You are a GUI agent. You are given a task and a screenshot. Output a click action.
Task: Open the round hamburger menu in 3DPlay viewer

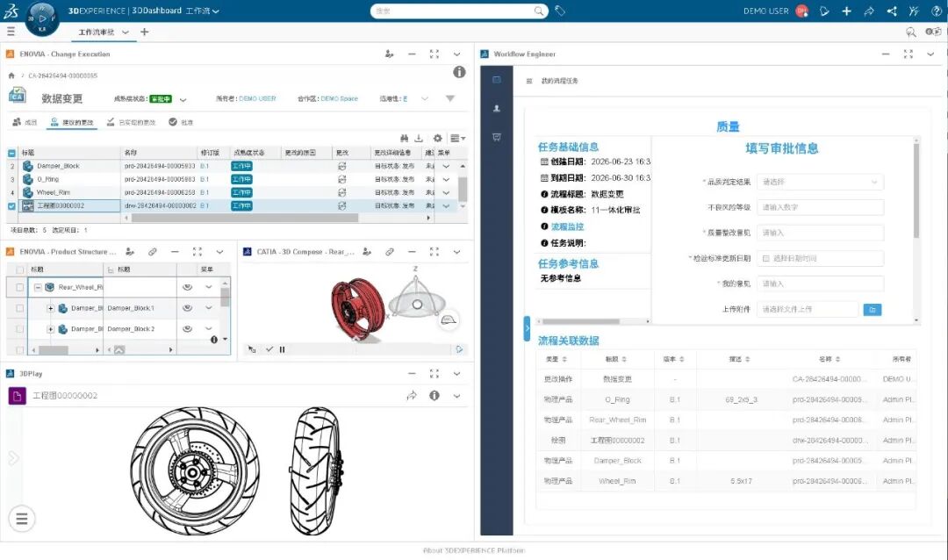[x=22, y=519]
